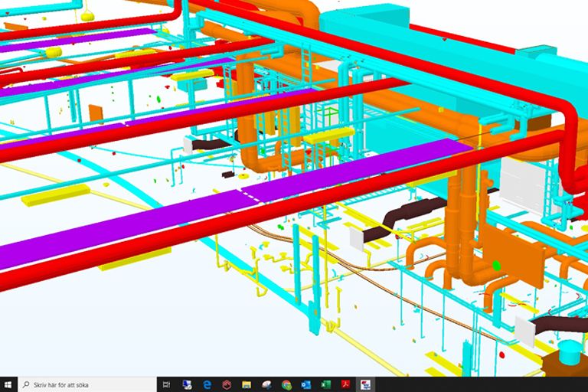Open Excel from the taskbar
The height and width of the screenshot is (392, 588).
click(326, 384)
